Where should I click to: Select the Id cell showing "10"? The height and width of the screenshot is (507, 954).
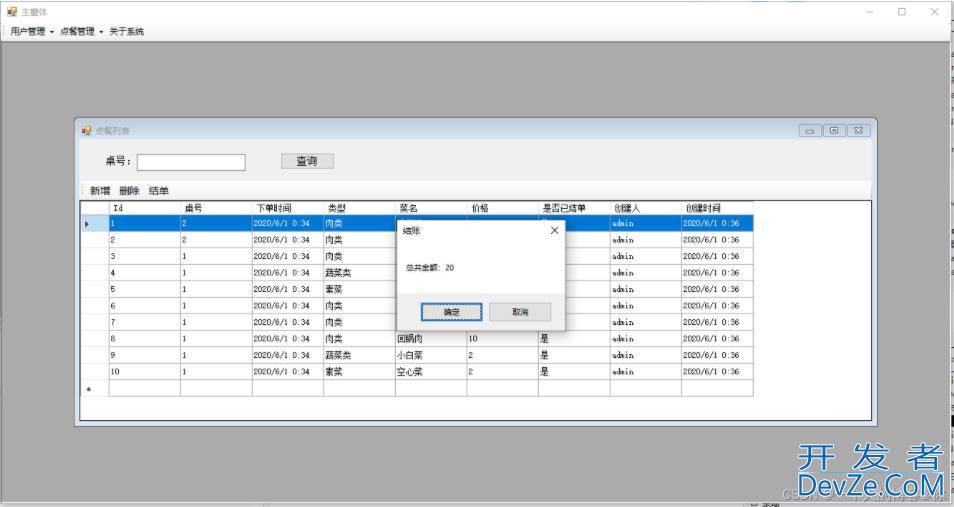click(145, 371)
